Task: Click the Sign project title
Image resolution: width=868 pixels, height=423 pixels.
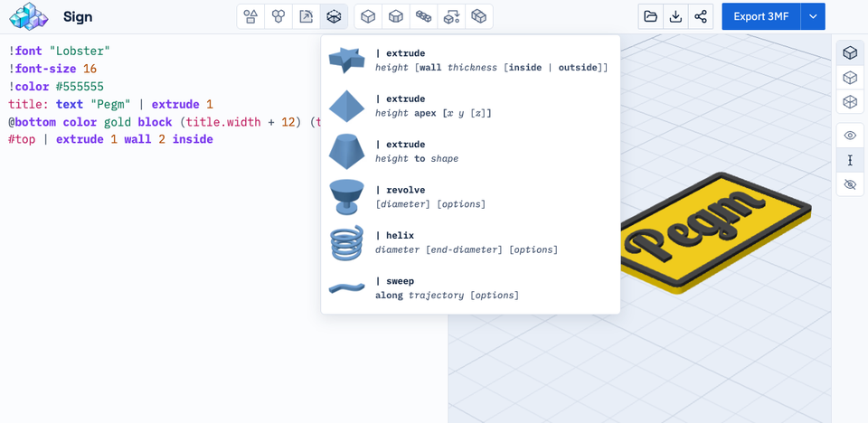Action: click(78, 16)
